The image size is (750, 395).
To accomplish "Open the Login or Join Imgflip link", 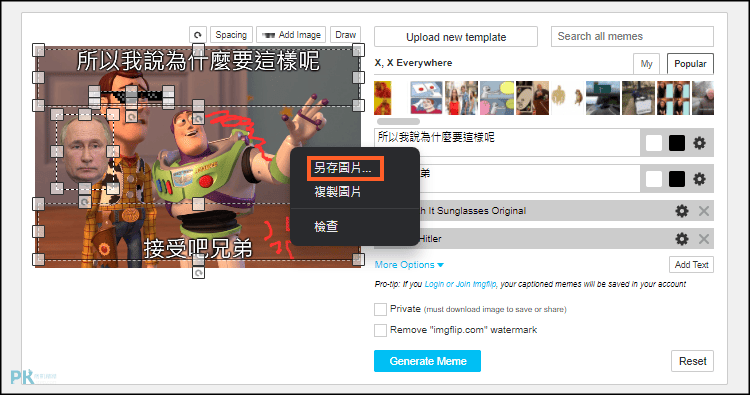I will [x=460, y=284].
